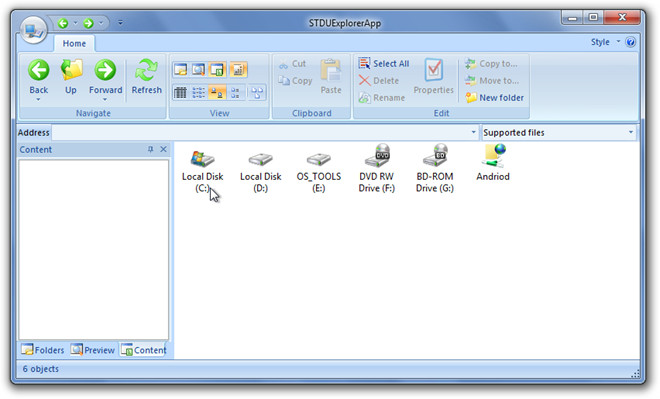Go Up one folder level
Image resolution: width=660 pixels, height=399 pixels.
pos(71,77)
